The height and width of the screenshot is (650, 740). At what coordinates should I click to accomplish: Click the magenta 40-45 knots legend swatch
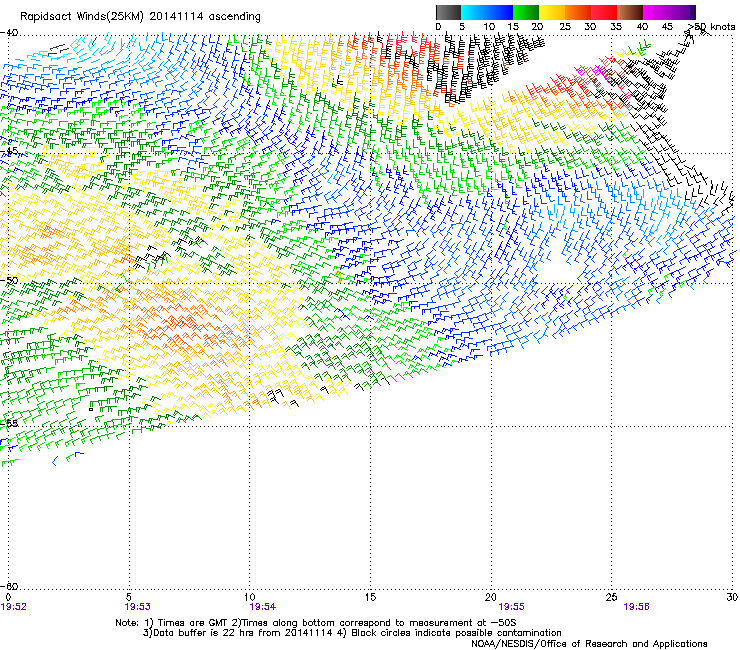pyautogui.click(x=656, y=12)
